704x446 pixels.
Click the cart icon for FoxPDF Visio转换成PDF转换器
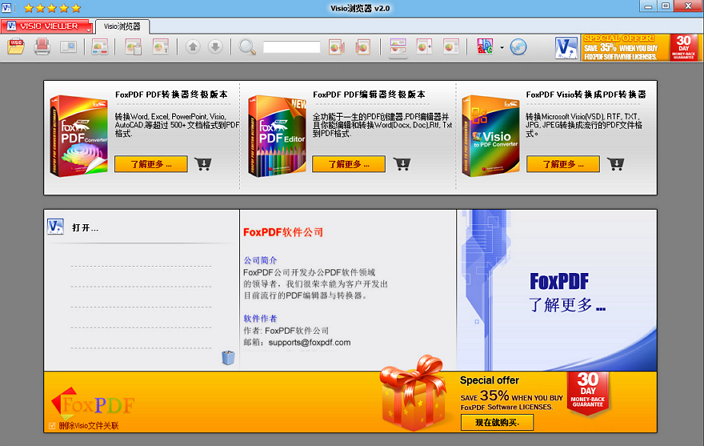616,164
